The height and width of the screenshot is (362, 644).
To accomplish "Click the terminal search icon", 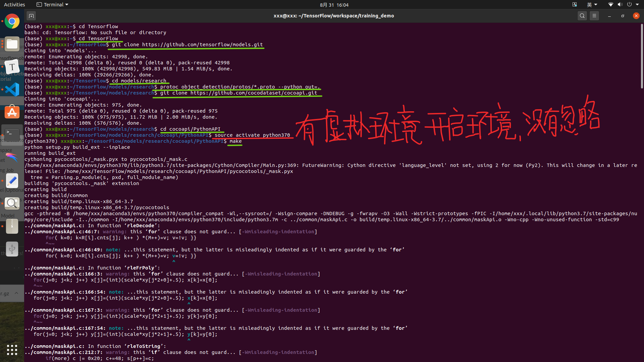I will coord(582,16).
